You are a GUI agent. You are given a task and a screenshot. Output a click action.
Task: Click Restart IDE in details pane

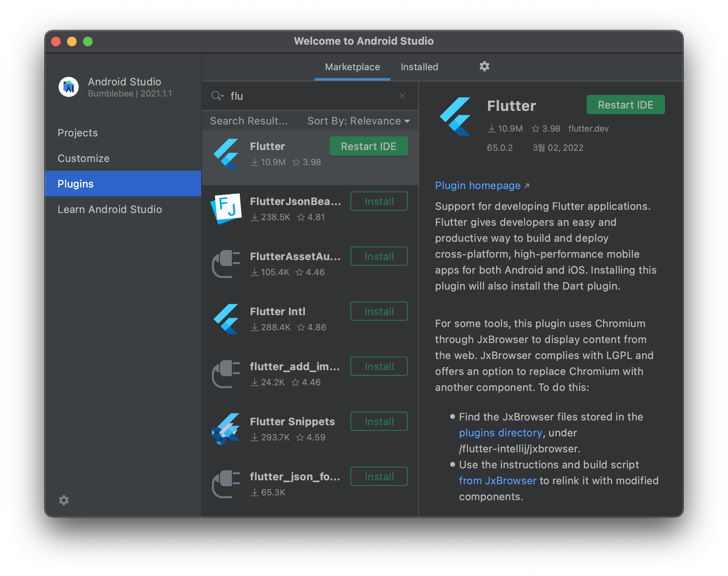click(625, 105)
